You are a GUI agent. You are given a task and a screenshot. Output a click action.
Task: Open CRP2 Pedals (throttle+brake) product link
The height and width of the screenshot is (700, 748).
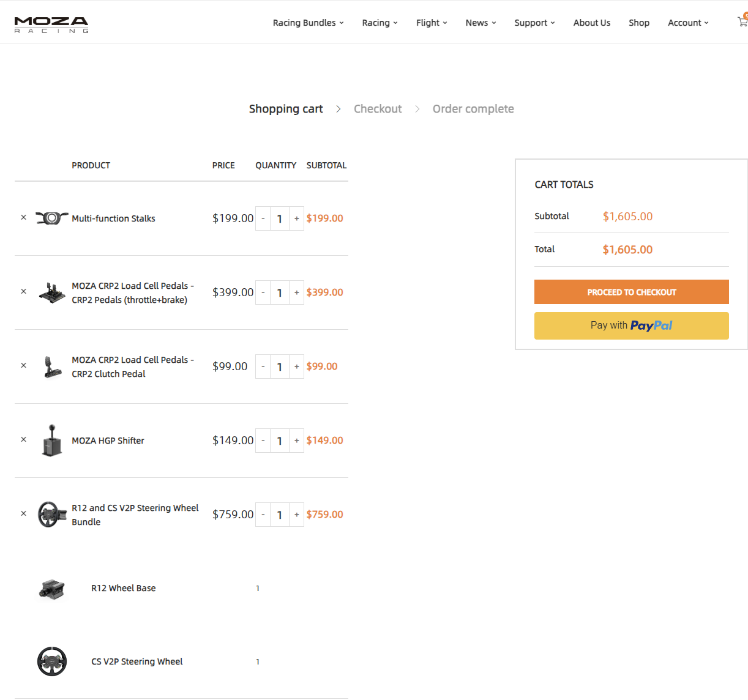coord(133,292)
